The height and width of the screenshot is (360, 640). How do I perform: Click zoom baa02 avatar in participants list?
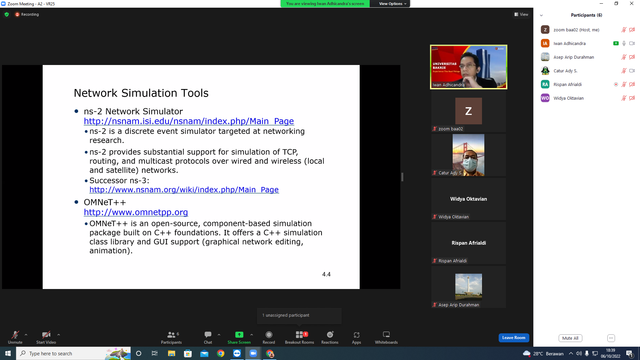coord(545,29)
